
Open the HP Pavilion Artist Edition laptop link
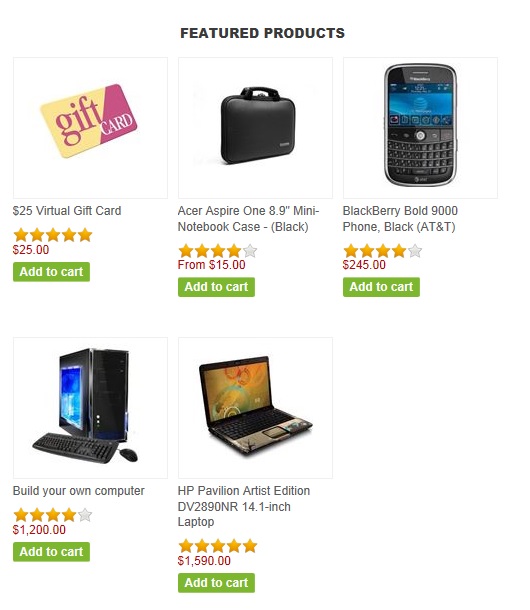[x=244, y=506]
